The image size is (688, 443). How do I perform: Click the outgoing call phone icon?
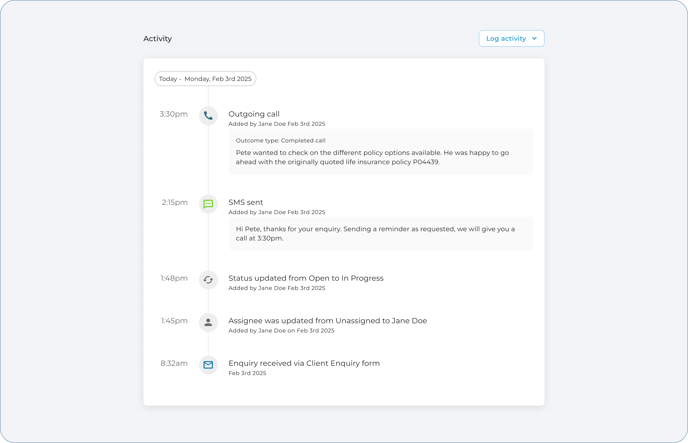click(208, 116)
